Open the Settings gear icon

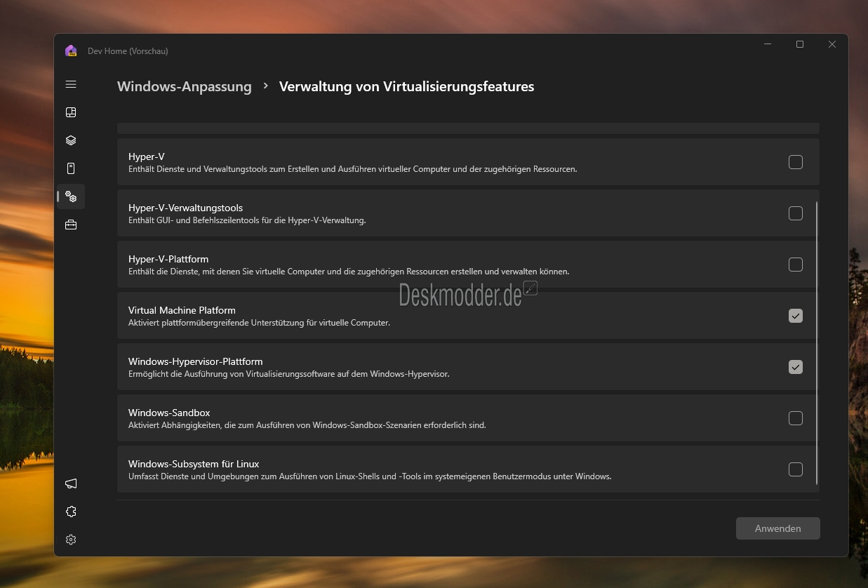point(71,540)
